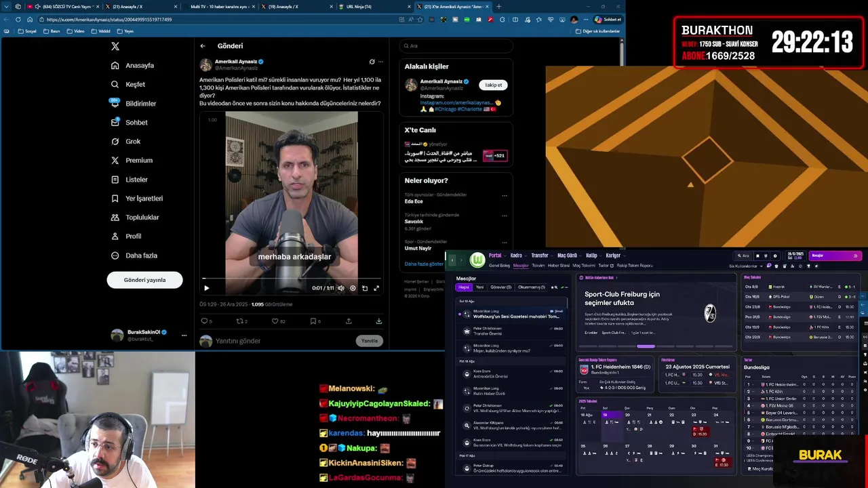Open Topluluklar communities in sidebar

pos(135,218)
